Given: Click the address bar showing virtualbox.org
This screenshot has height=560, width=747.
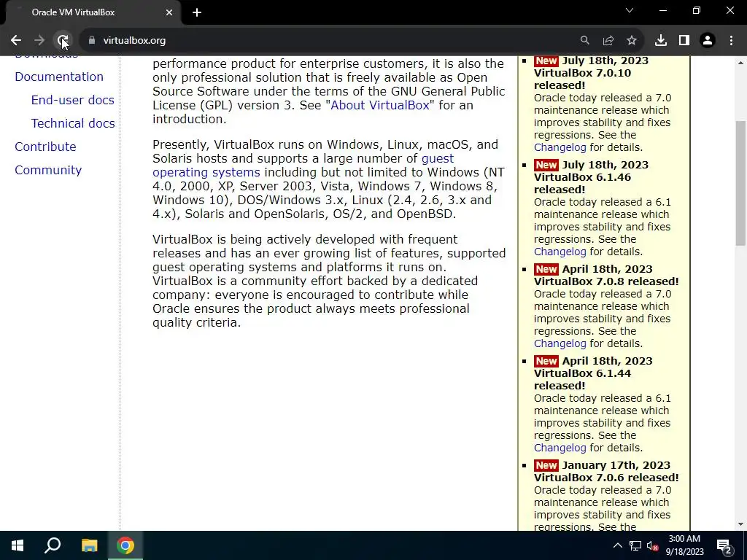Looking at the screenshot, I should [x=333, y=41].
